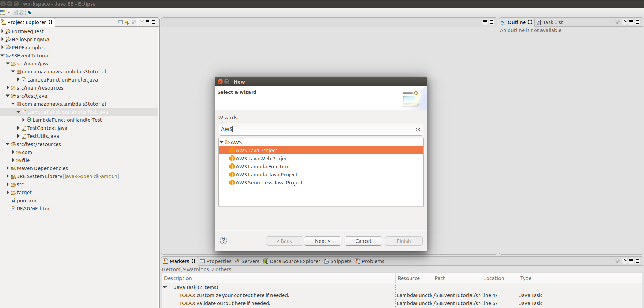Click the Cancel button
Screen dimensions: 644x308
tap(363, 241)
